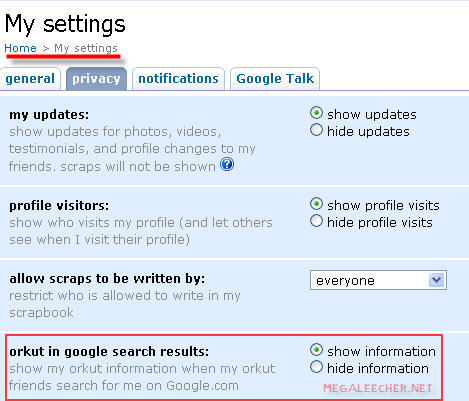Click the show updates label text

click(x=372, y=115)
